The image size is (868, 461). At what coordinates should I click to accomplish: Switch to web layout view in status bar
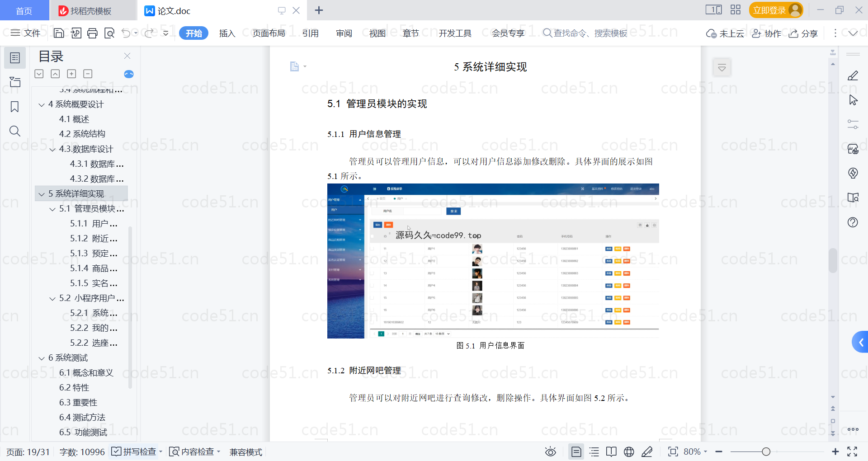(629, 452)
